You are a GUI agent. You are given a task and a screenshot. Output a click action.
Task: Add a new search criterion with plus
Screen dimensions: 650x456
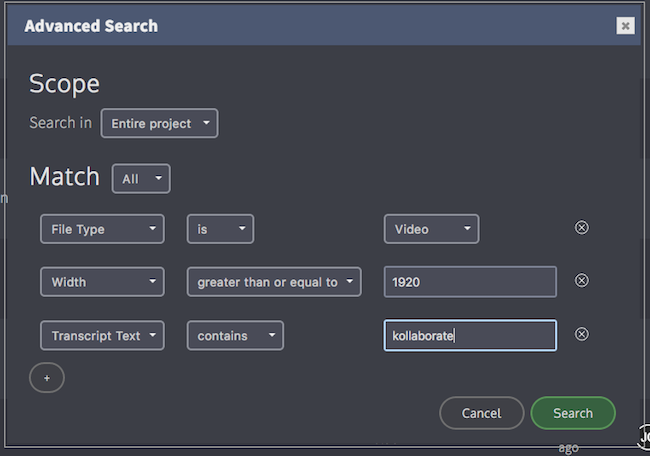coord(47,378)
